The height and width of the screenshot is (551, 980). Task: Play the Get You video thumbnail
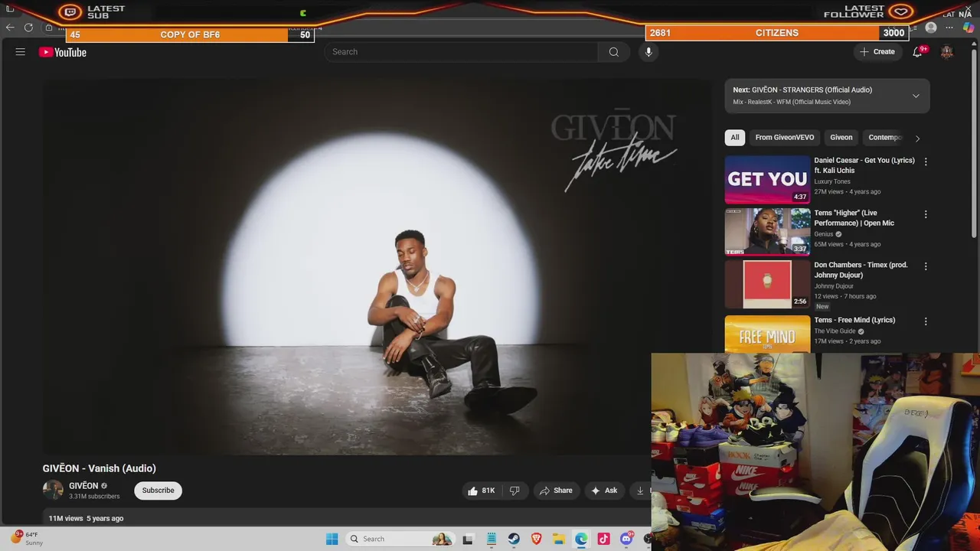(767, 180)
